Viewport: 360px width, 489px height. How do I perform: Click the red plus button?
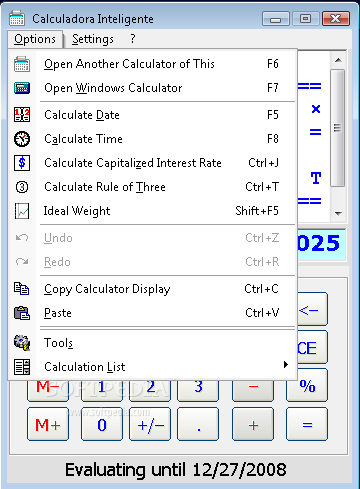pyautogui.click(x=253, y=424)
